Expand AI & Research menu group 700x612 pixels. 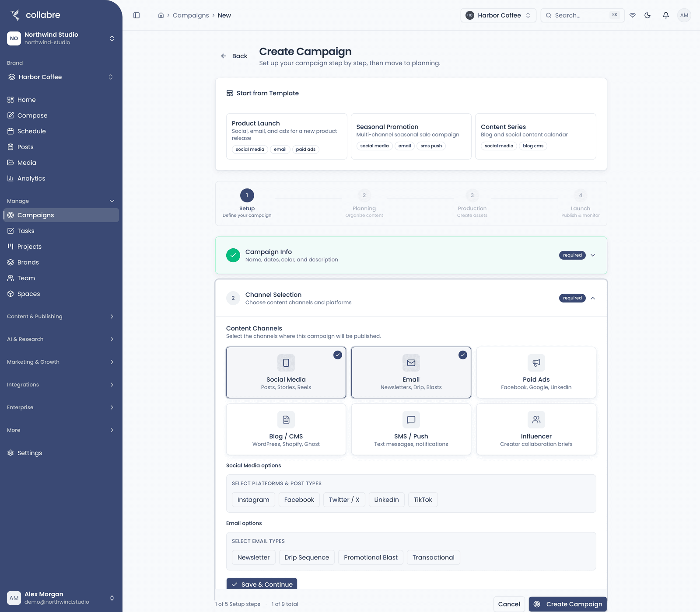coord(61,339)
